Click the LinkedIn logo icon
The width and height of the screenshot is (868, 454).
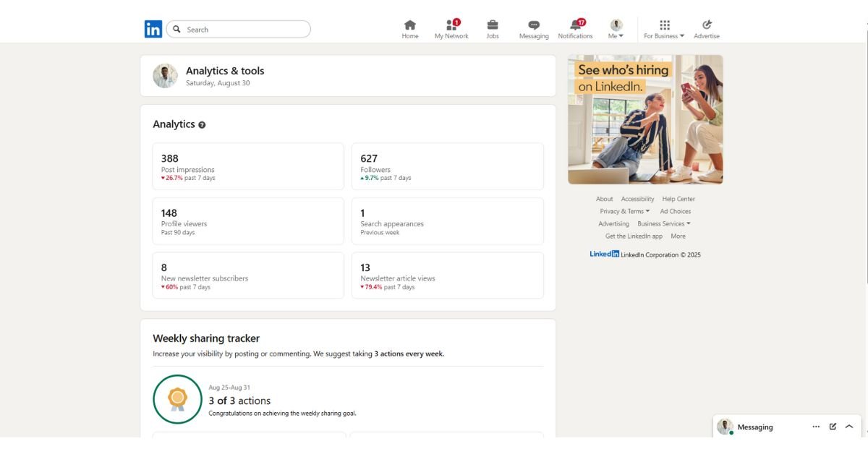pyautogui.click(x=153, y=29)
